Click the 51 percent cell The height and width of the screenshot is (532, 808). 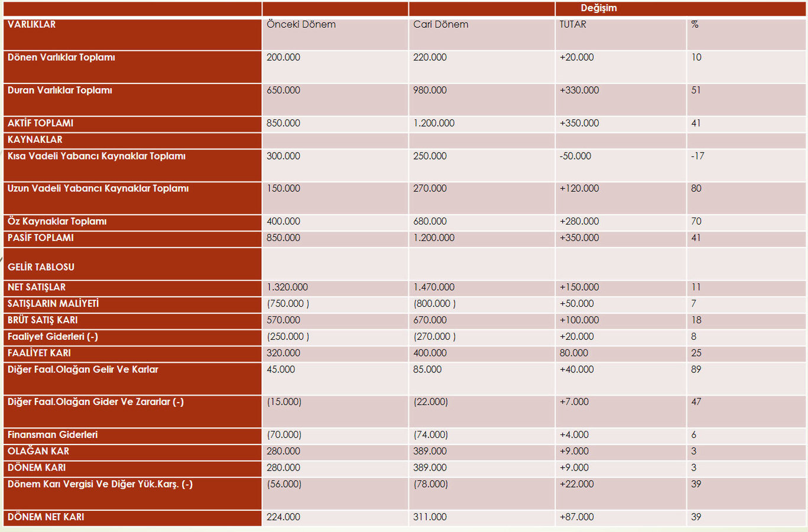tap(696, 90)
